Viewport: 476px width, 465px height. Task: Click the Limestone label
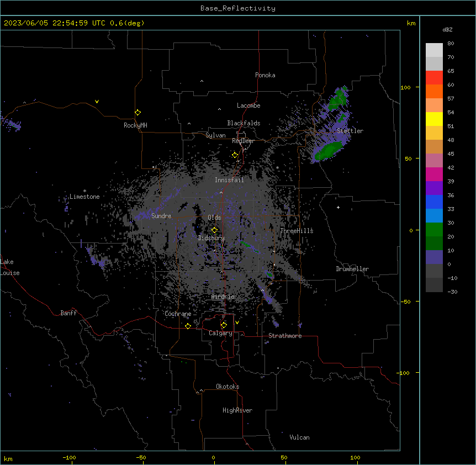tap(84, 197)
